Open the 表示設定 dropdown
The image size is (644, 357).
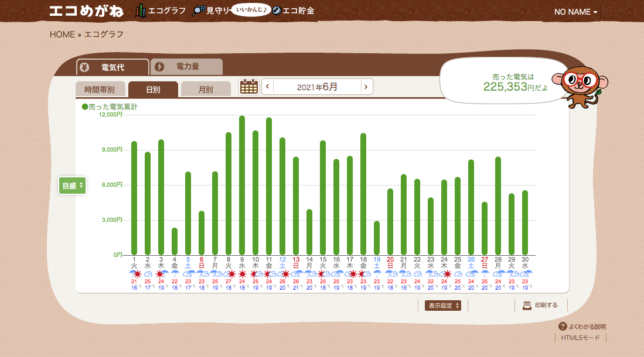click(443, 305)
